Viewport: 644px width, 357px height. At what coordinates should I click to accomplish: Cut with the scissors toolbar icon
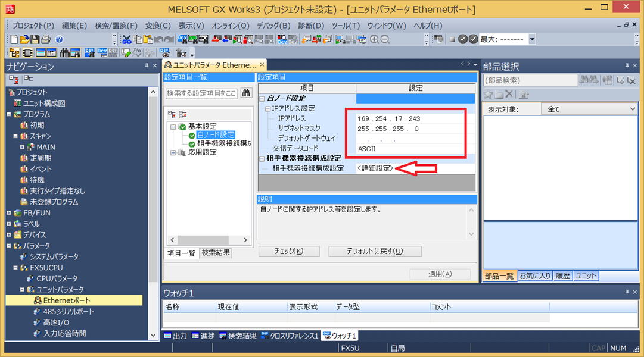pos(126,39)
